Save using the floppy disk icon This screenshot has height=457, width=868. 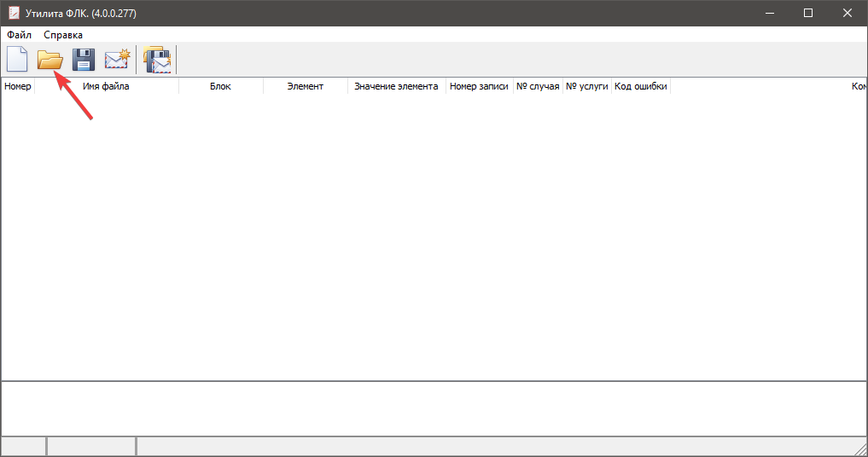click(83, 60)
